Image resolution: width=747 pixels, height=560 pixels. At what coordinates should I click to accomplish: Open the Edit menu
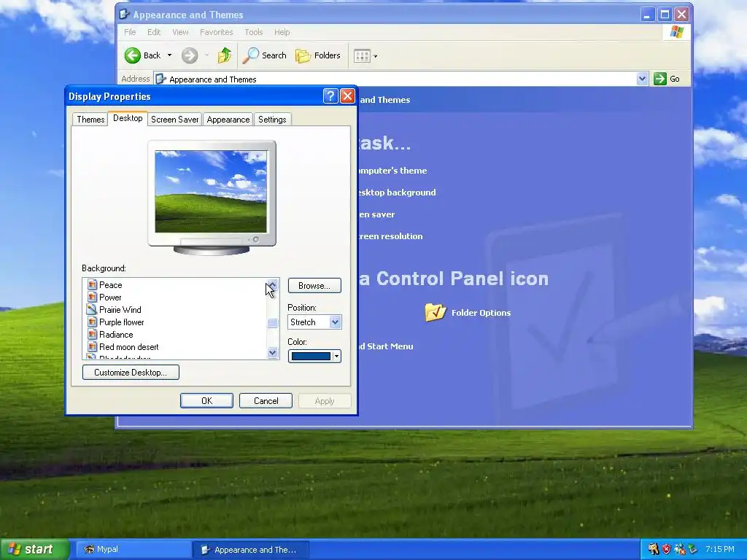pos(154,32)
